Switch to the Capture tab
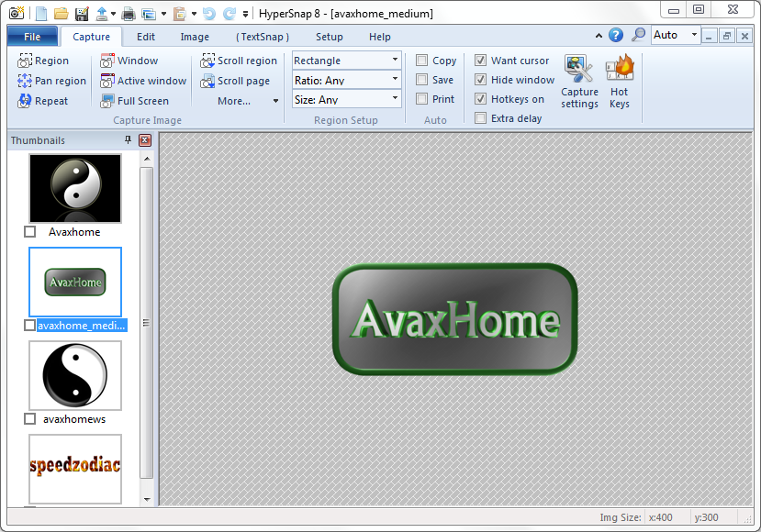761x532 pixels. (x=91, y=37)
